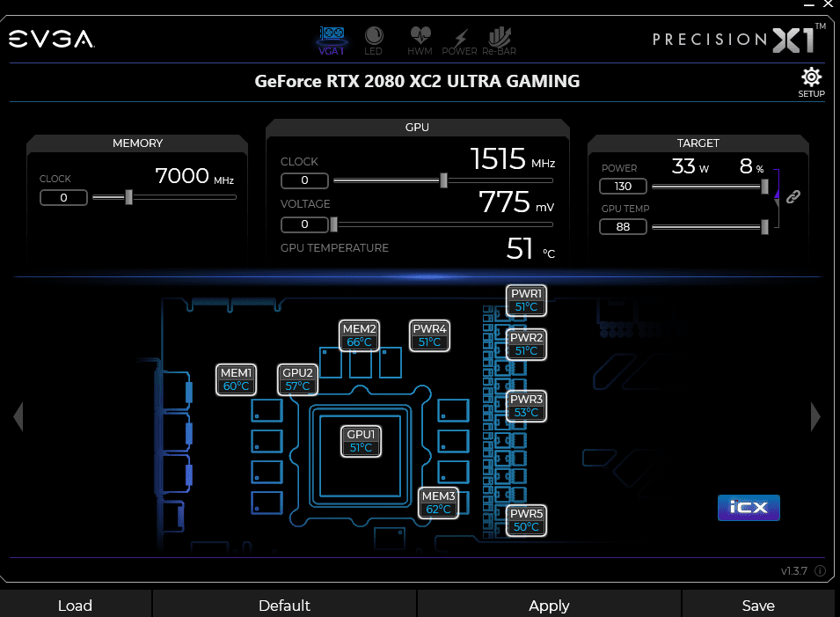Minimize the Precision X1 window
This screenshot has width=840, height=617.
point(809,4)
